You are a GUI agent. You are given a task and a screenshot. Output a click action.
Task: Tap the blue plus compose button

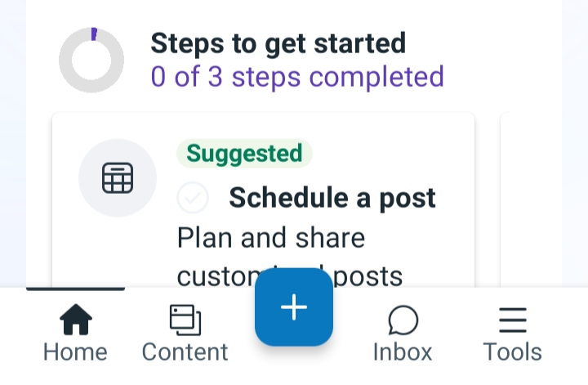[x=294, y=307]
